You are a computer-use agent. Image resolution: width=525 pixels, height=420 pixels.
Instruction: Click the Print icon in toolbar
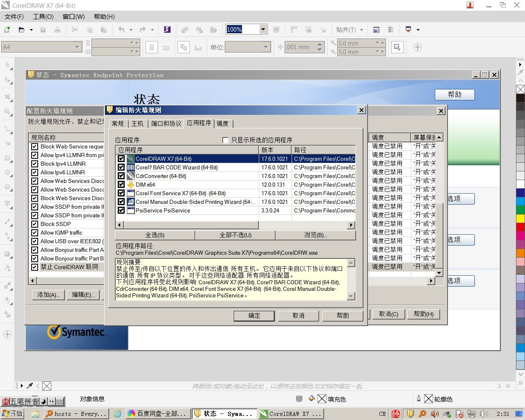coord(57,30)
